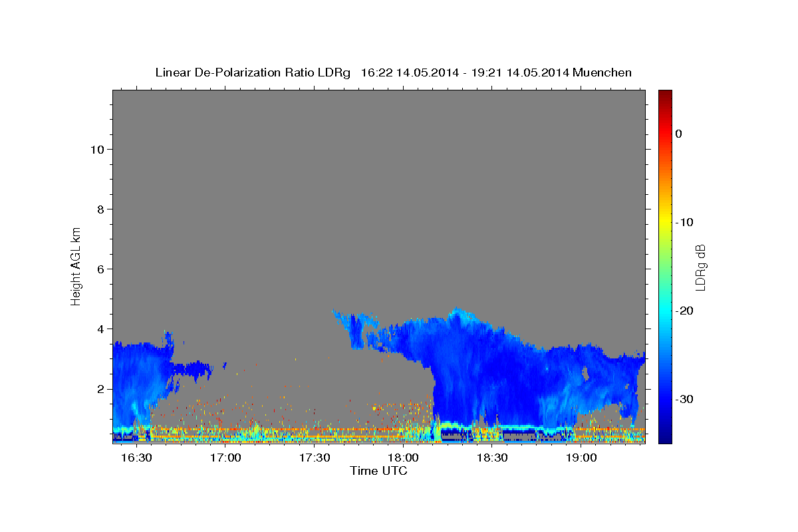Click the 17:00 time tick label

click(x=225, y=458)
